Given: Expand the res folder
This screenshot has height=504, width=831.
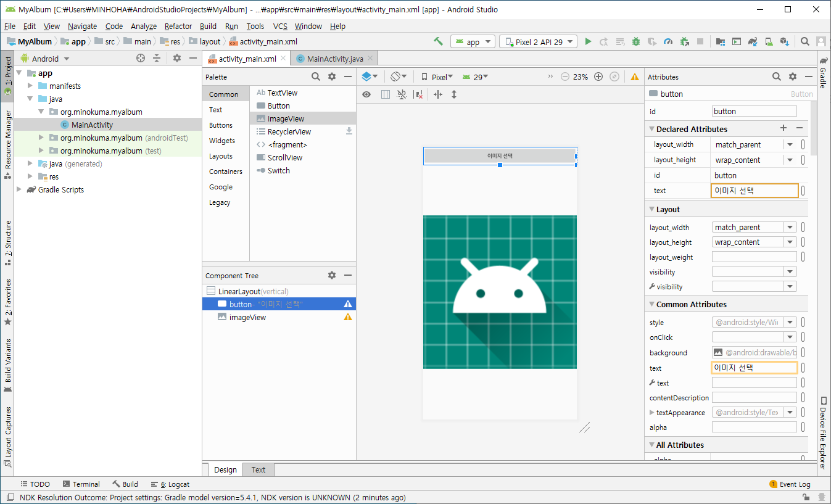Looking at the screenshot, I should point(30,176).
